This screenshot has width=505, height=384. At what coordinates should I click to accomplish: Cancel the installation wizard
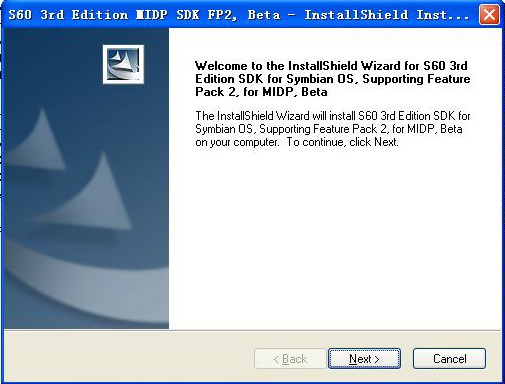tap(449, 359)
